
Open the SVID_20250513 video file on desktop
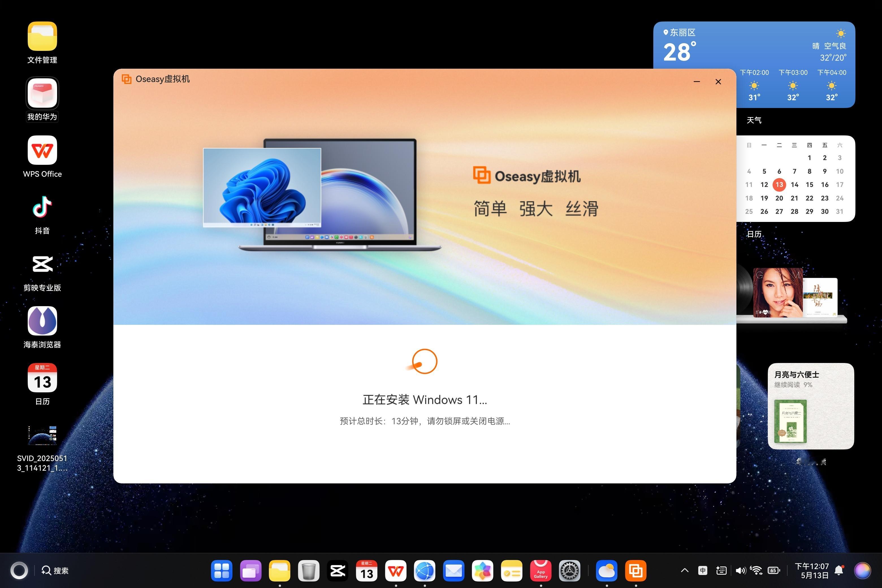pos(42,435)
